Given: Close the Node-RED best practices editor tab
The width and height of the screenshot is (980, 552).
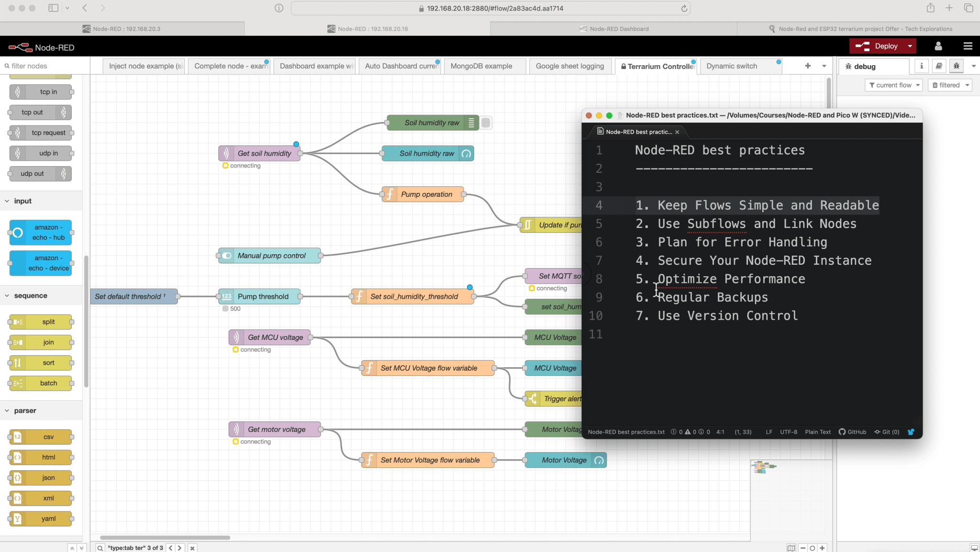Looking at the screenshot, I should [x=677, y=132].
